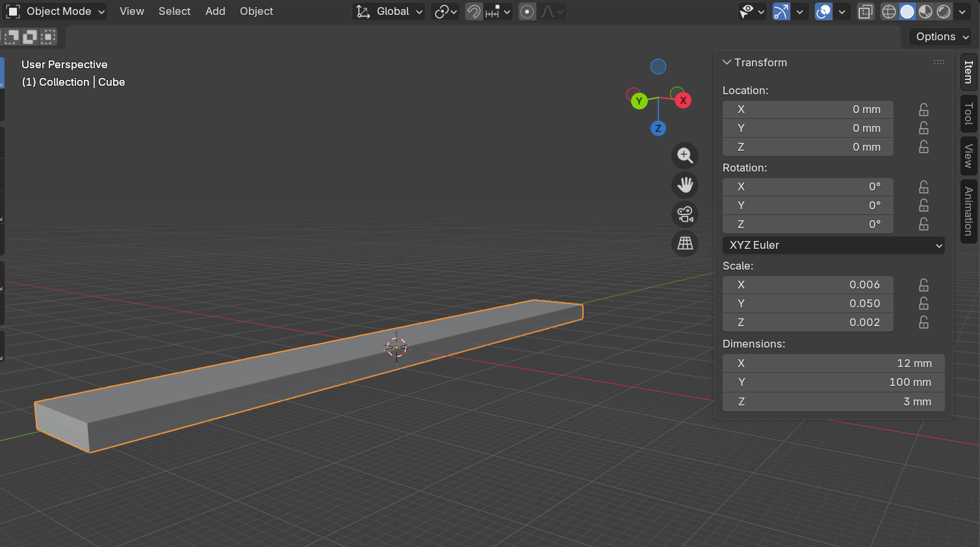
Task: Open the View menu
Action: tap(132, 12)
